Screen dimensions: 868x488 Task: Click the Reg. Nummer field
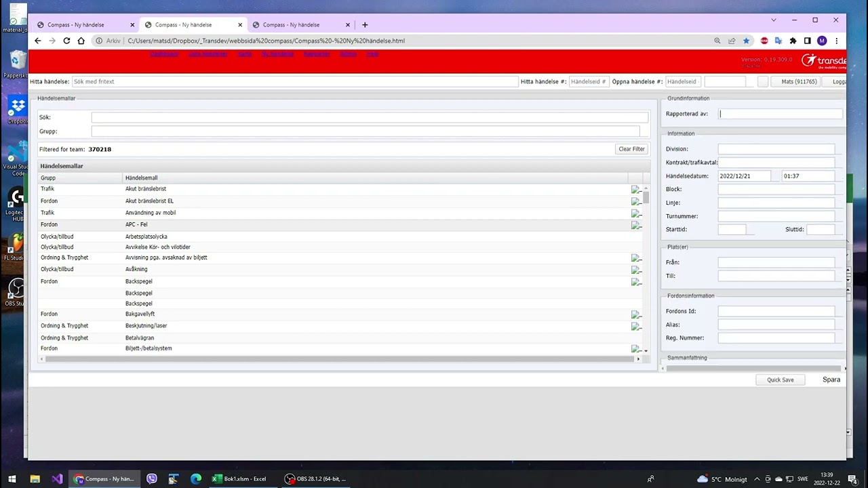(776, 338)
